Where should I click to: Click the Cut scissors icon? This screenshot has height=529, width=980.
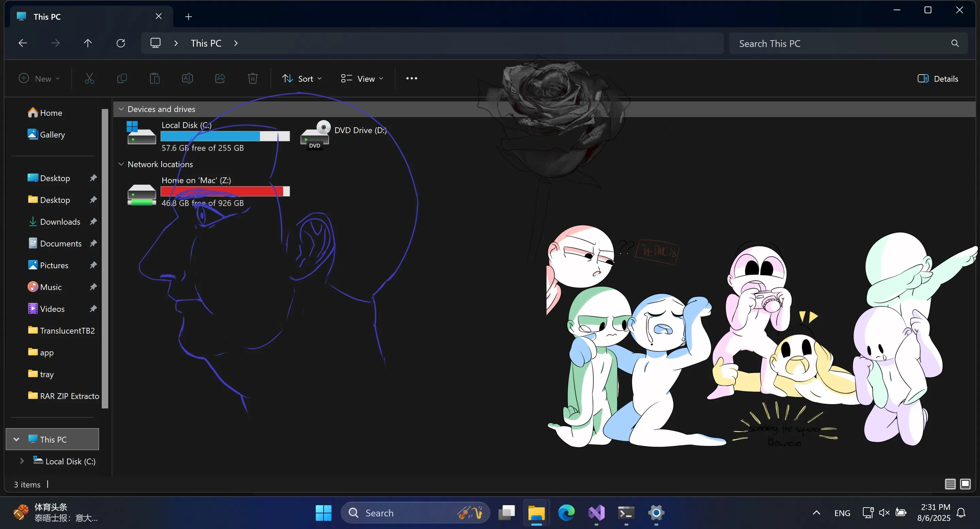(x=89, y=78)
